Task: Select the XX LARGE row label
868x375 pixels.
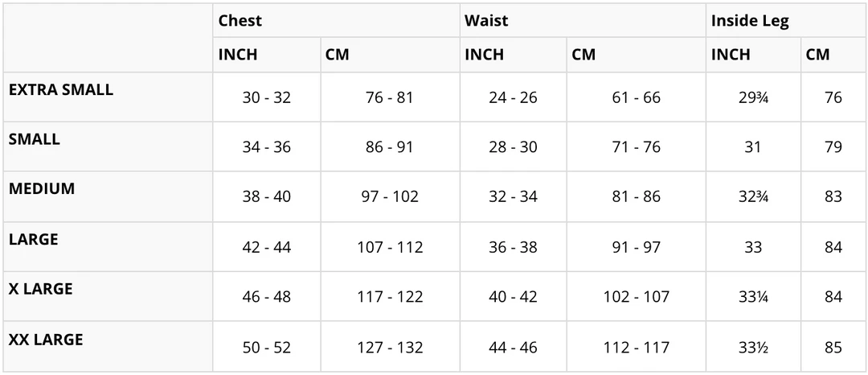Action: tap(46, 340)
